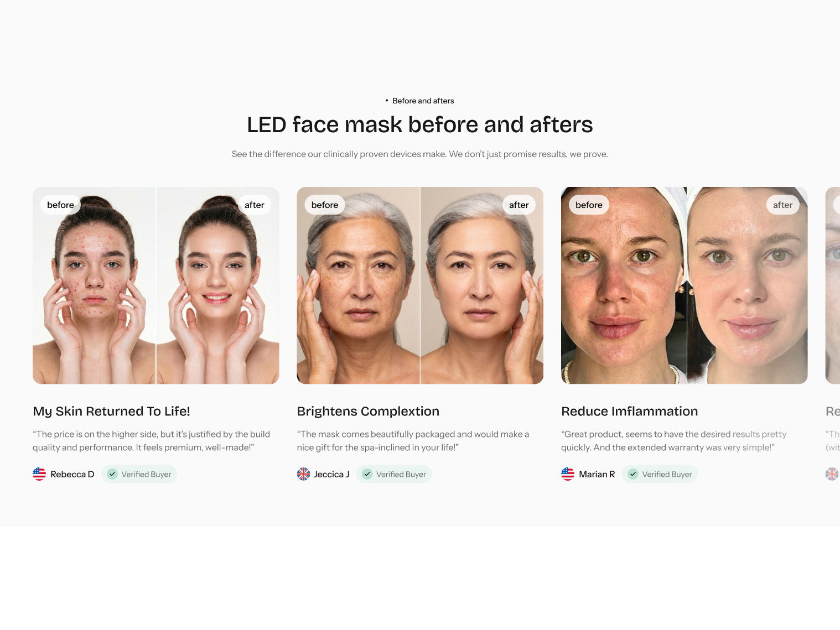Click the 'before' label on the acne photo
Screen dimensions: 840x630
pos(60,205)
